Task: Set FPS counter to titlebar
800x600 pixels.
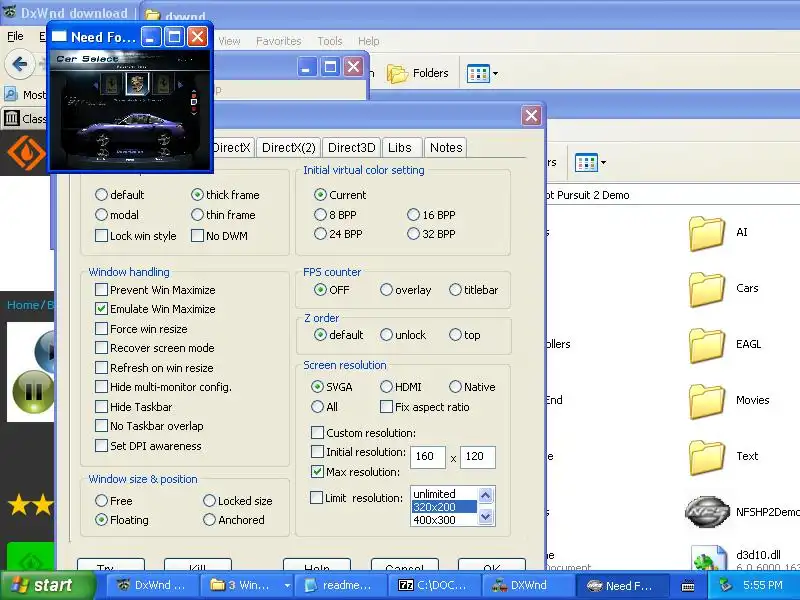Action: pos(455,290)
